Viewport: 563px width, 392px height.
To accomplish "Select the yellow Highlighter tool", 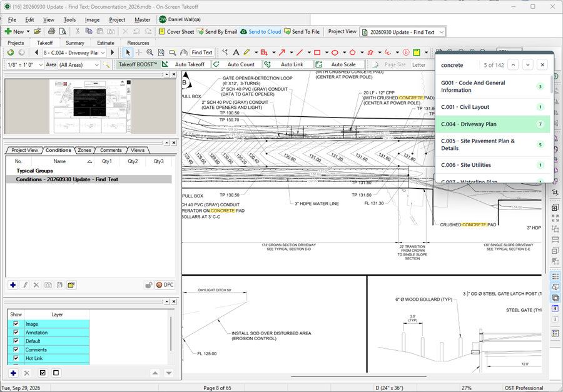I will 246,53.
